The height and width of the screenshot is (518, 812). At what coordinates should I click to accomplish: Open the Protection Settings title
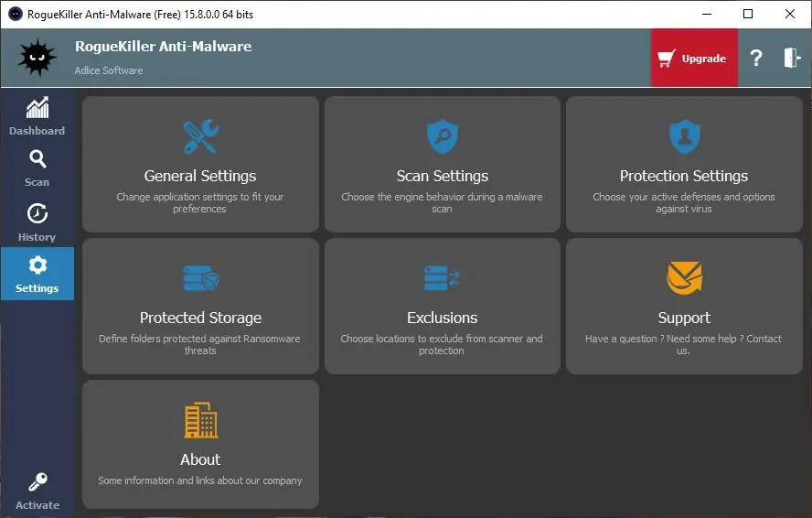tap(684, 176)
